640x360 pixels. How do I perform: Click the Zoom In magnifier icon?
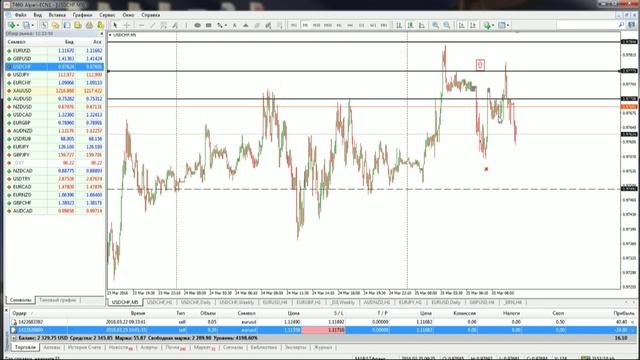click(x=436, y=25)
